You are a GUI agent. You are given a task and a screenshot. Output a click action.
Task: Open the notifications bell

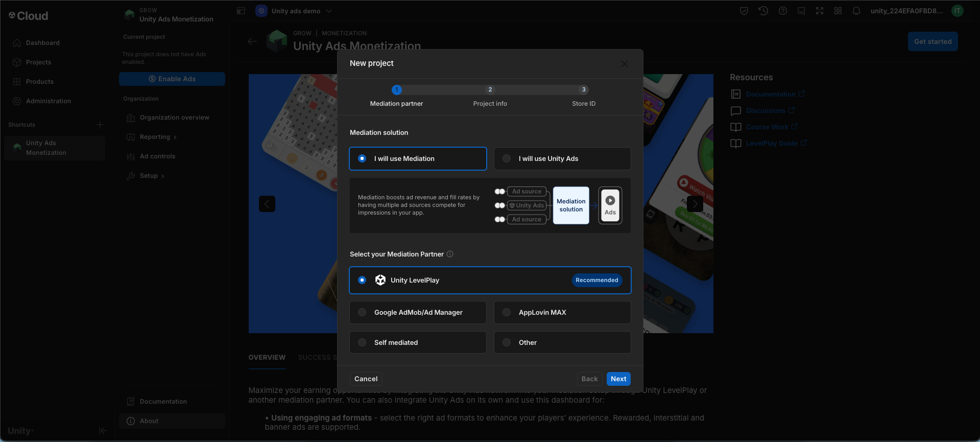pyautogui.click(x=856, y=11)
